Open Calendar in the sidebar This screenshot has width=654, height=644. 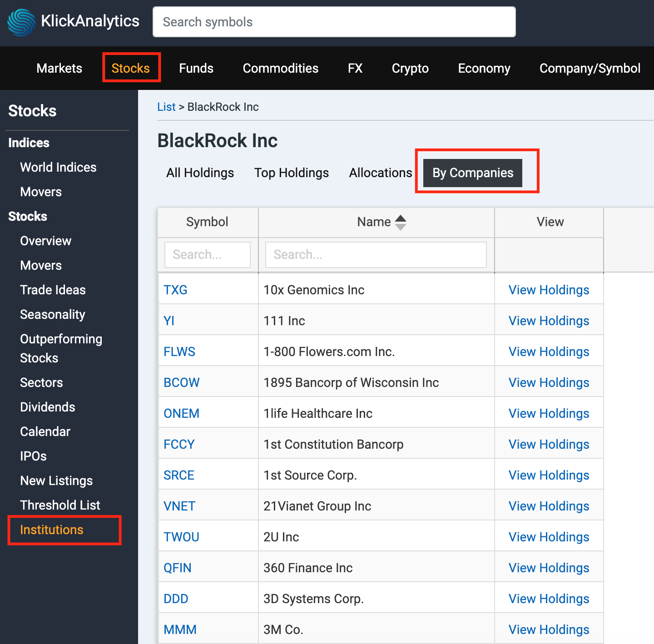pos(45,431)
